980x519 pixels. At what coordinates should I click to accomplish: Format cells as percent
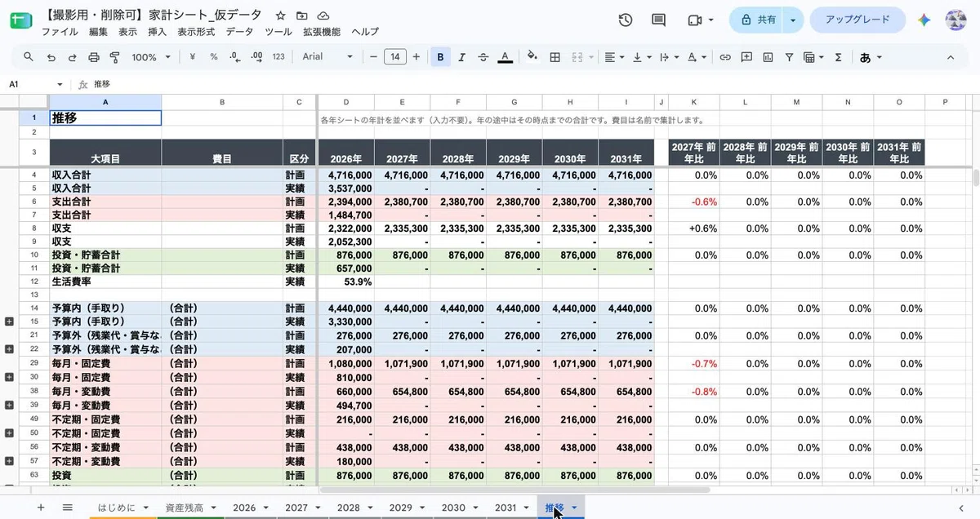click(214, 57)
